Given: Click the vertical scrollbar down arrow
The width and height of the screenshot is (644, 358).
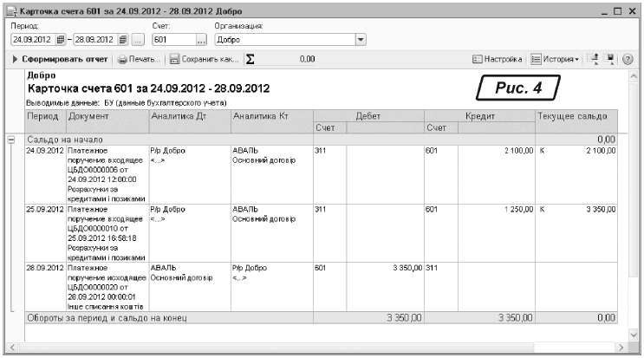Looking at the screenshot, I should click(631, 335).
